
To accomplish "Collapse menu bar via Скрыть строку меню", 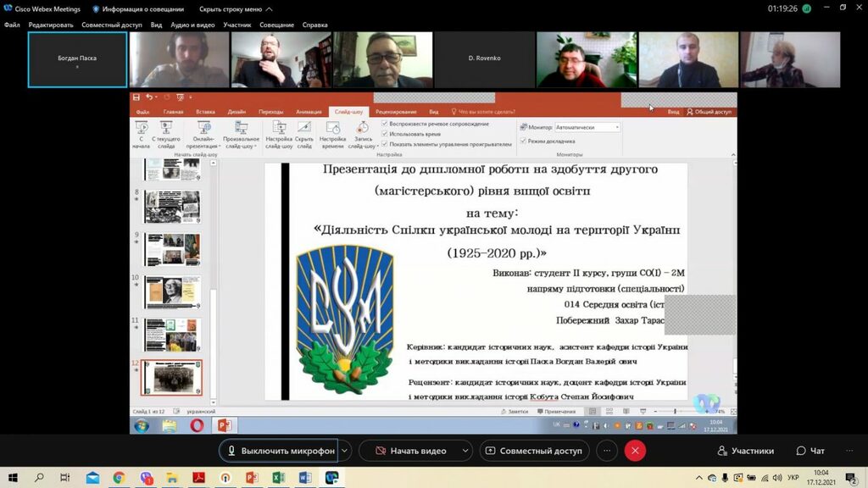I will [231, 8].
